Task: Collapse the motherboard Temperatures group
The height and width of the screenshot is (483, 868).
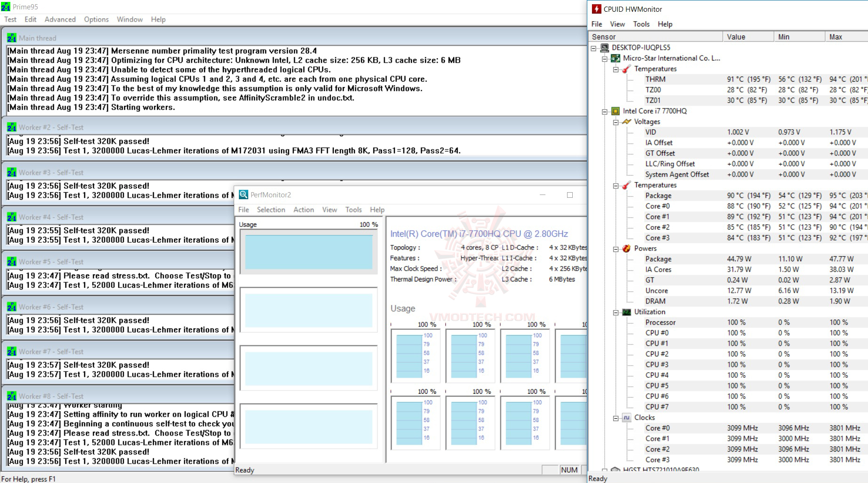Action: click(615, 69)
